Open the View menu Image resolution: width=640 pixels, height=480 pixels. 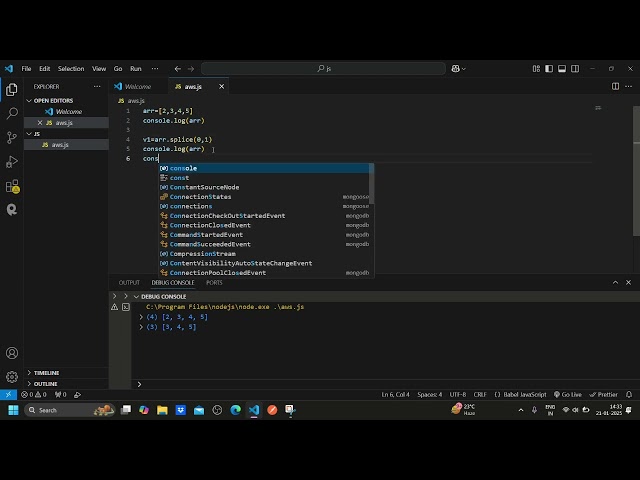tap(99, 69)
